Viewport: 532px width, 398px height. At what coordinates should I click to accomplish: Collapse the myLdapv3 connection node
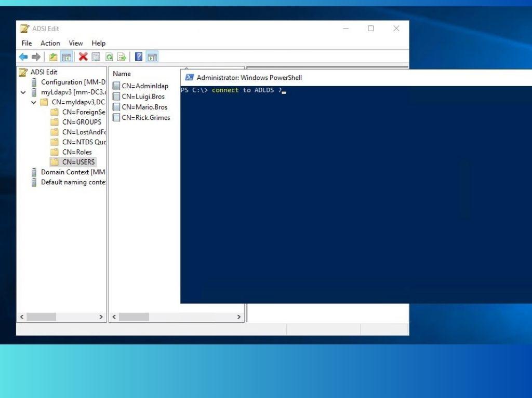[x=23, y=92]
